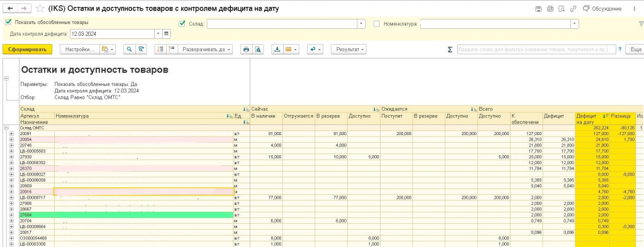Open the Настройки... button

(x=80, y=49)
